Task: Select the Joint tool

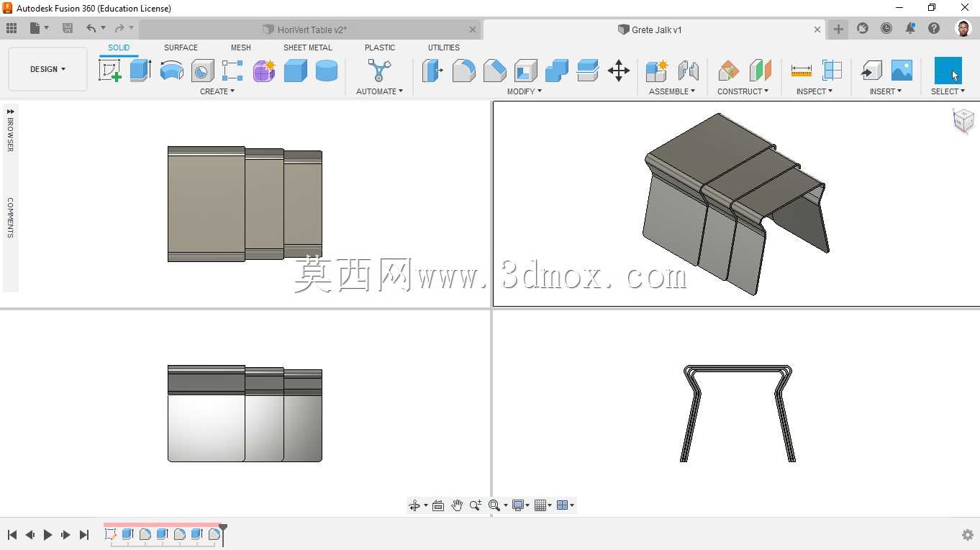Action: click(x=689, y=71)
